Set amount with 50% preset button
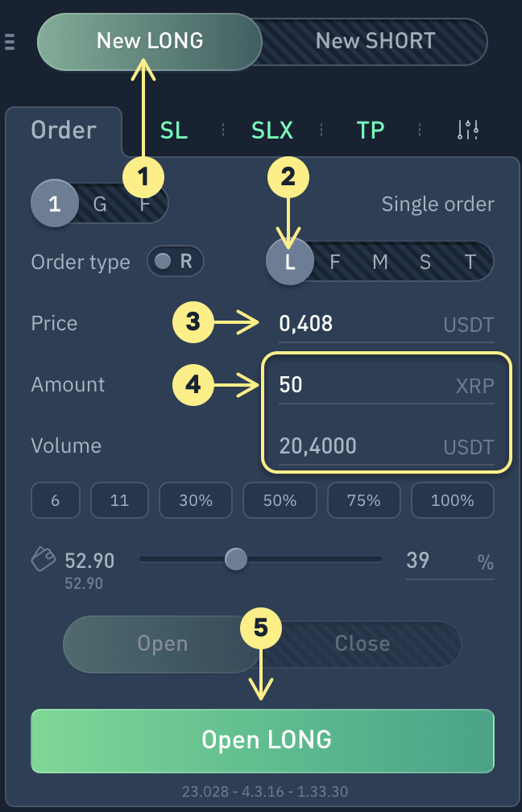Image resolution: width=522 pixels, height=812 pixels. [280, 500]
